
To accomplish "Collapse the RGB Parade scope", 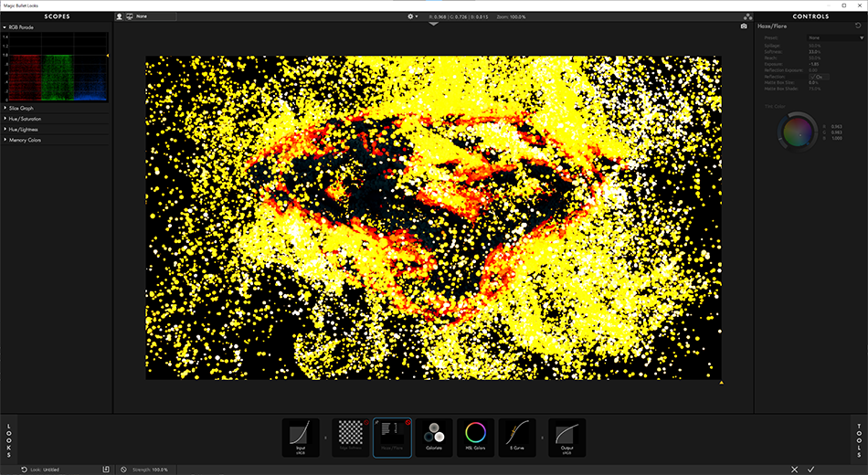I will 5,27.
